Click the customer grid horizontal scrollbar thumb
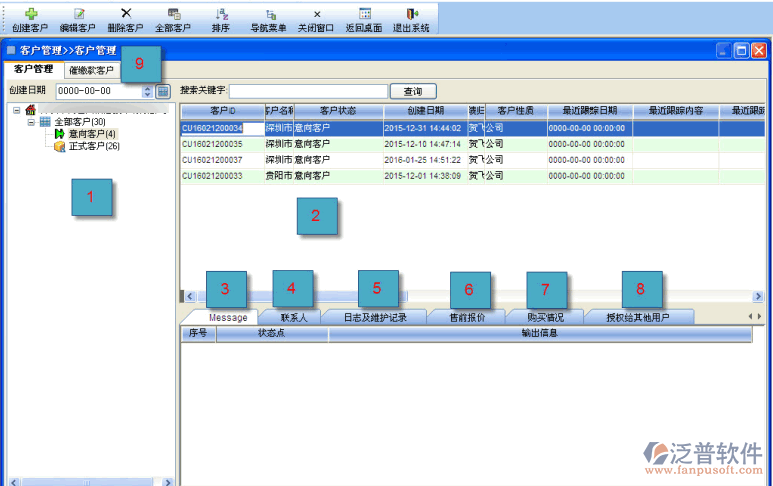This screenshot has height=486, width=773. click(x=302, y=296)
